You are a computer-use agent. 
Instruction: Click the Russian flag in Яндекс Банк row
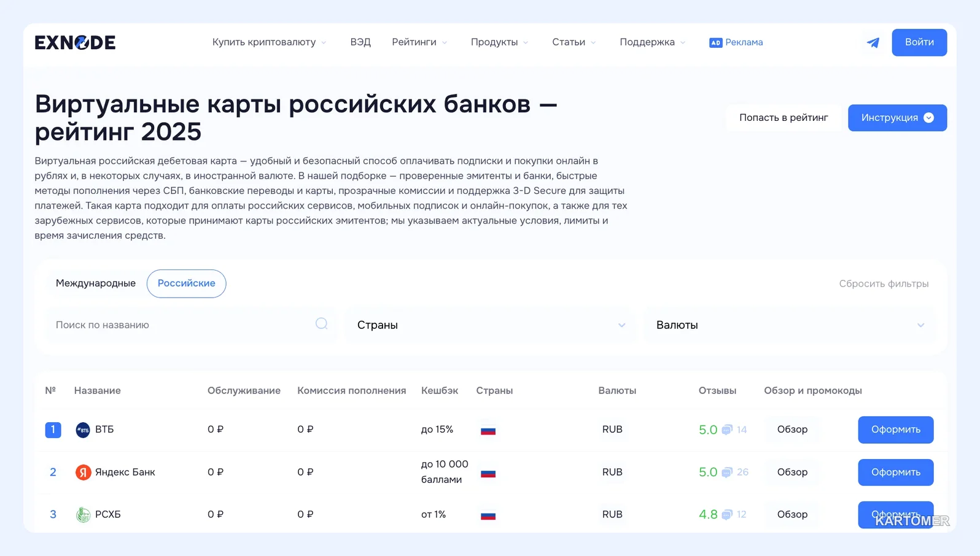488,473
